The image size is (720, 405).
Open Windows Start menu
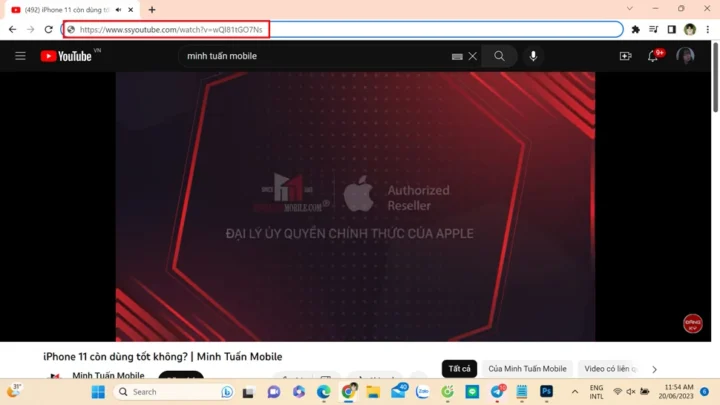(x=98, y=392)
